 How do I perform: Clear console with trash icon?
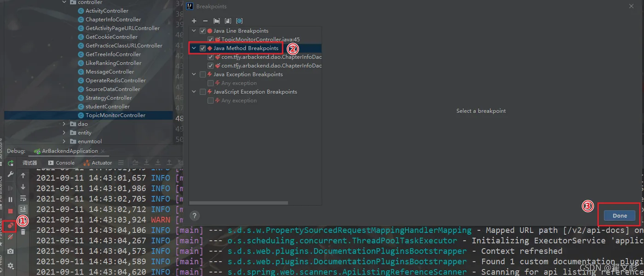pos(23,232)
